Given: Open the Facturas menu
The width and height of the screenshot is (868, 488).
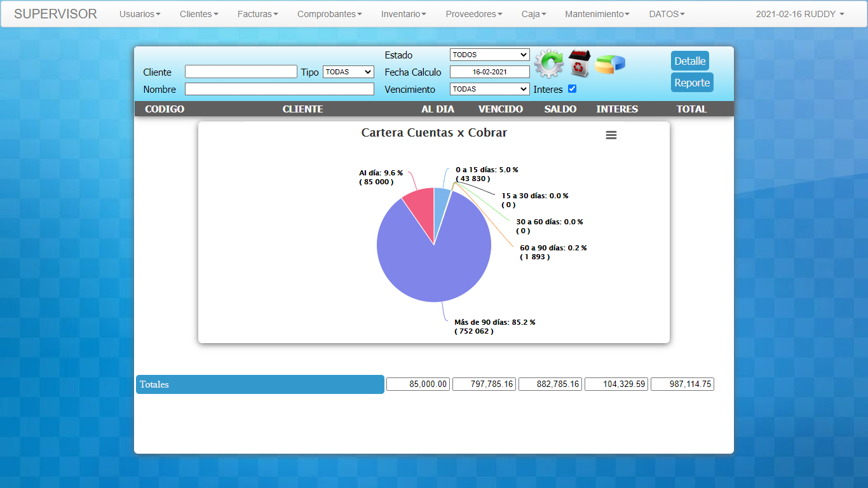Looking at the screenshot, I should click(x=257, y=14).
